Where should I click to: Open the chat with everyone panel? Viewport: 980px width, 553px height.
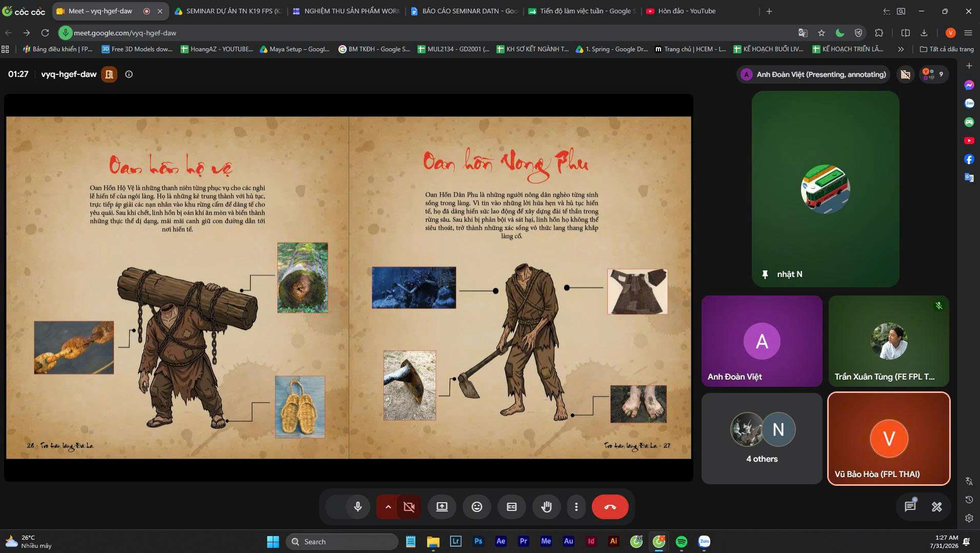pos(910,506)
